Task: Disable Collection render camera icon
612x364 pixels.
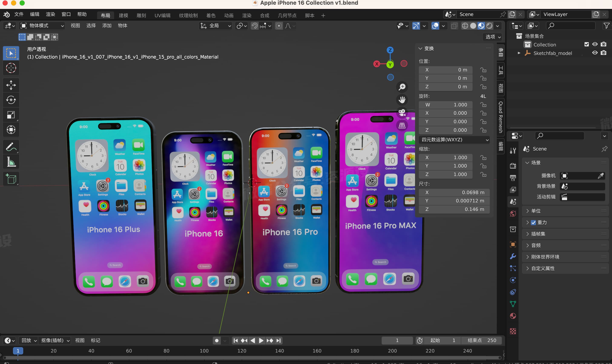Action: (x=603, y=44)
